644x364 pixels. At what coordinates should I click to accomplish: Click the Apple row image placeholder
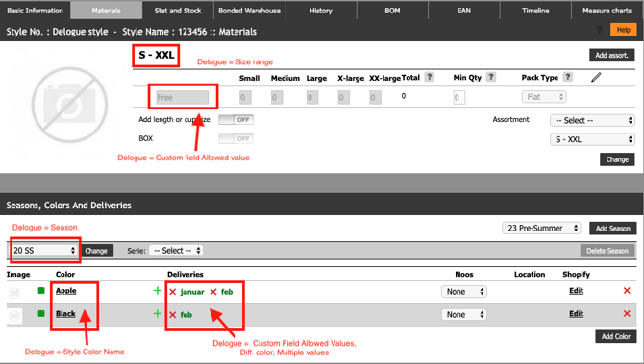point(14,293)
